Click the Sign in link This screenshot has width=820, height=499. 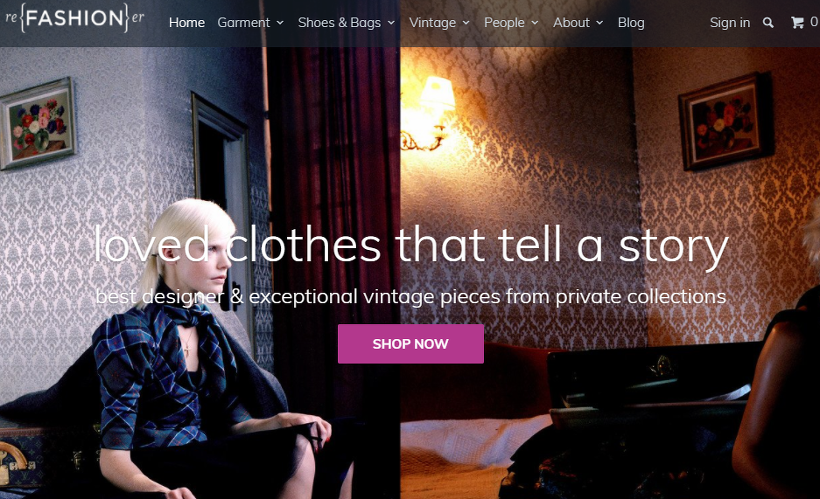click(730, 22)
